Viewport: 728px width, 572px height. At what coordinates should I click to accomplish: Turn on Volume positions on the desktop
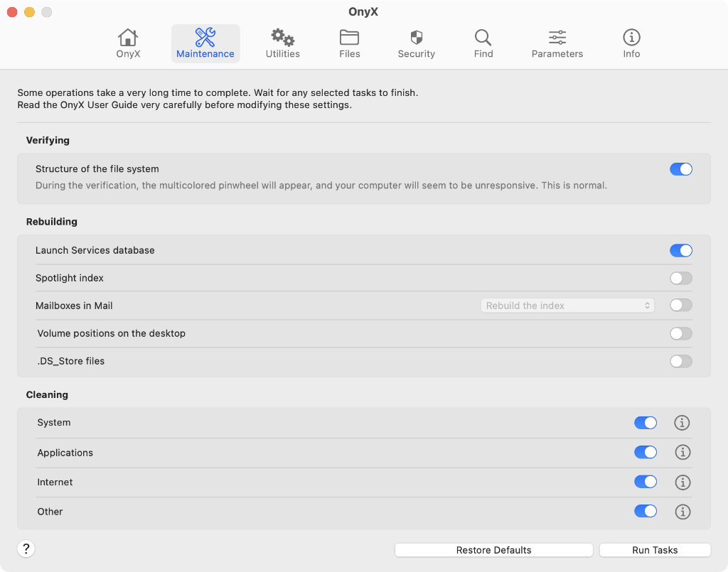click(x=680, y=333)
